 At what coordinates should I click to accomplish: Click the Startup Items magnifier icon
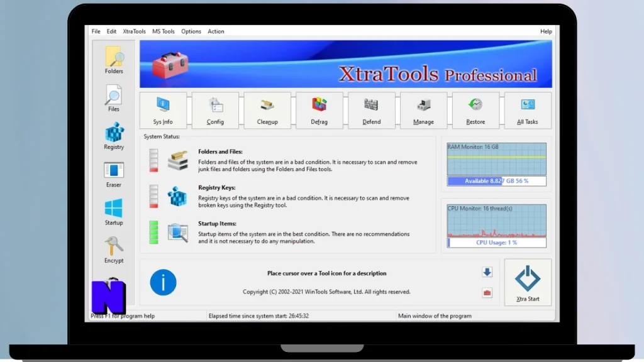[x=178, y=233]
